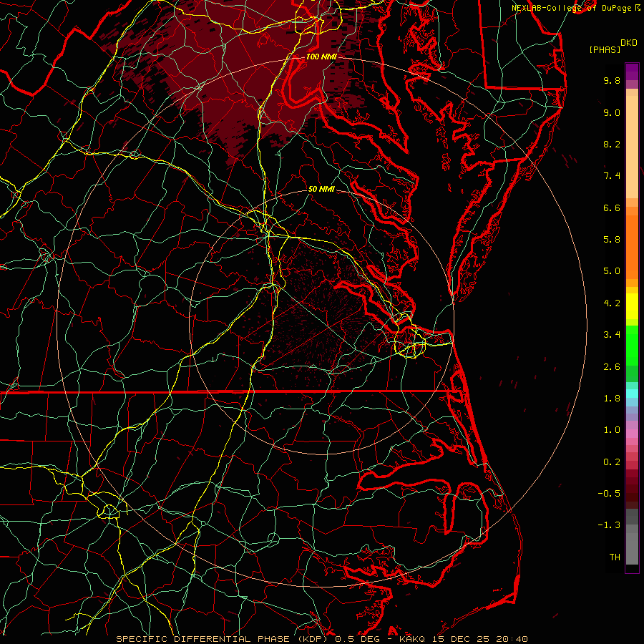Click "SPECIFIC DIFFERENTIAL PHASE (KDP)" caption text
The image size is (644, 644).
(223, 639)
